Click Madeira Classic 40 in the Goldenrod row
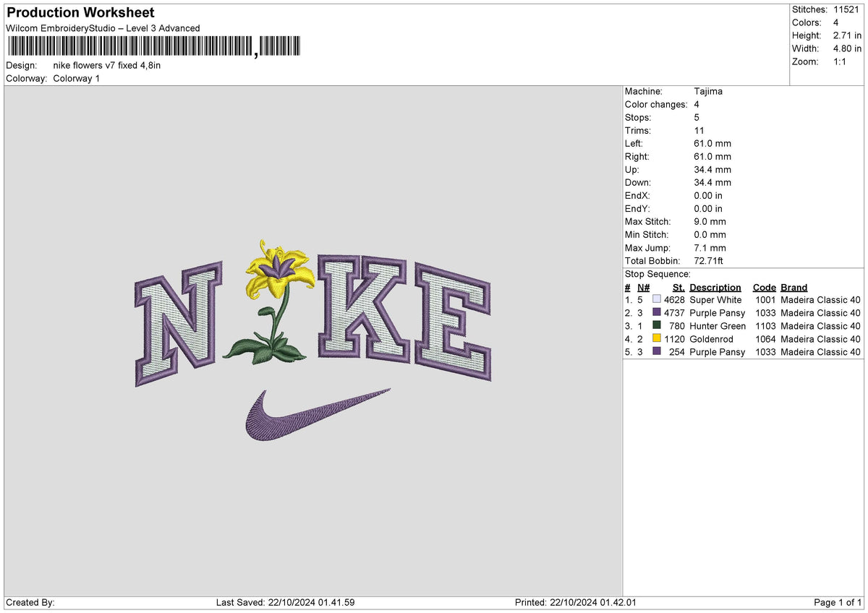 pyautogui.click(x=821, y=339)
